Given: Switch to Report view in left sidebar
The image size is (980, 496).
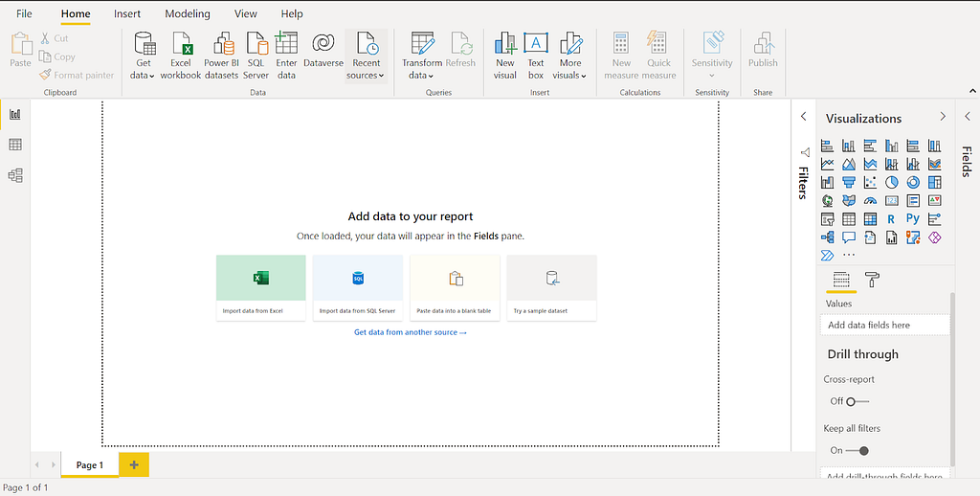Looking at the screenshot, I should (15, 115).
